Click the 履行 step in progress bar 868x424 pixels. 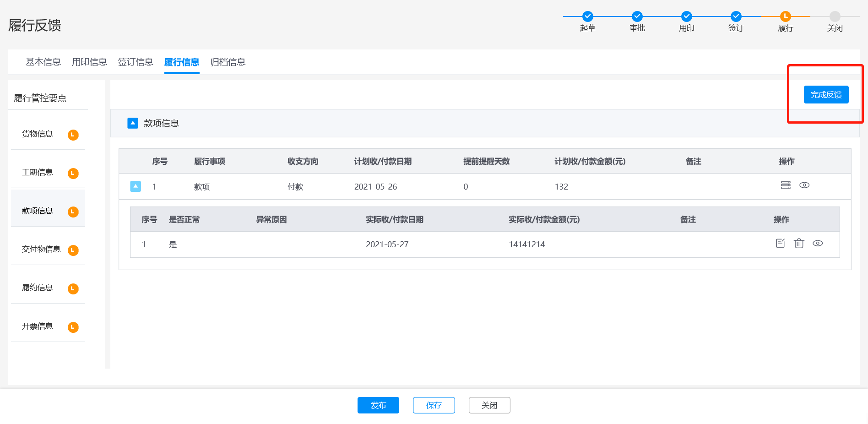[x=786, y=17]
